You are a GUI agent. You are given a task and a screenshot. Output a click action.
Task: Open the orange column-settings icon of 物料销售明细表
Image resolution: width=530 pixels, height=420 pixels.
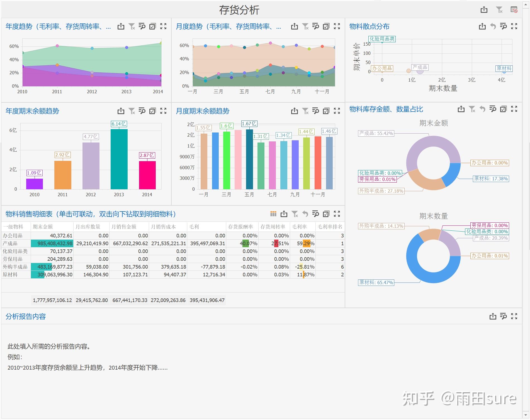(x=273, y=214)
